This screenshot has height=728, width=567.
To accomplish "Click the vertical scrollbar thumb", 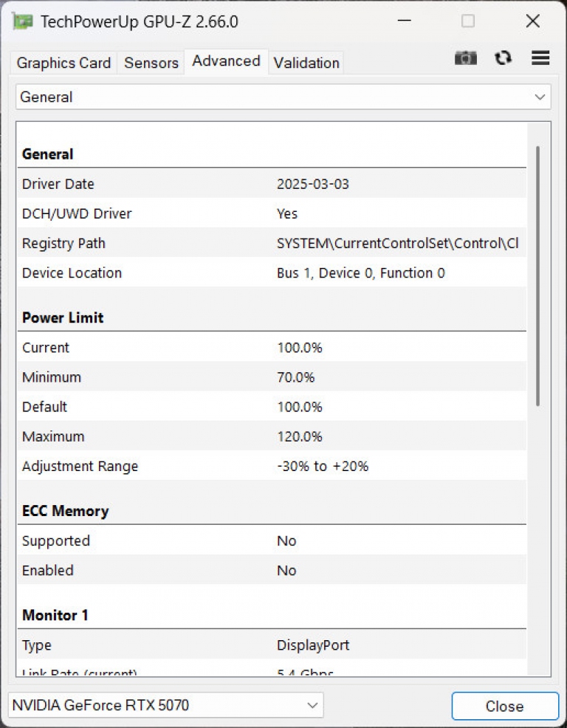I will 537,276.
